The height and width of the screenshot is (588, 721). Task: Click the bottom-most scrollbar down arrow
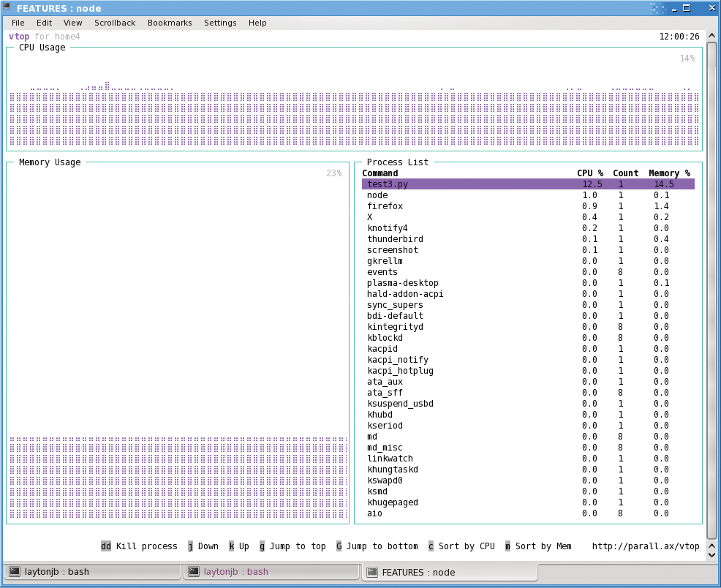pyautogui.click(x=711, y=555)
